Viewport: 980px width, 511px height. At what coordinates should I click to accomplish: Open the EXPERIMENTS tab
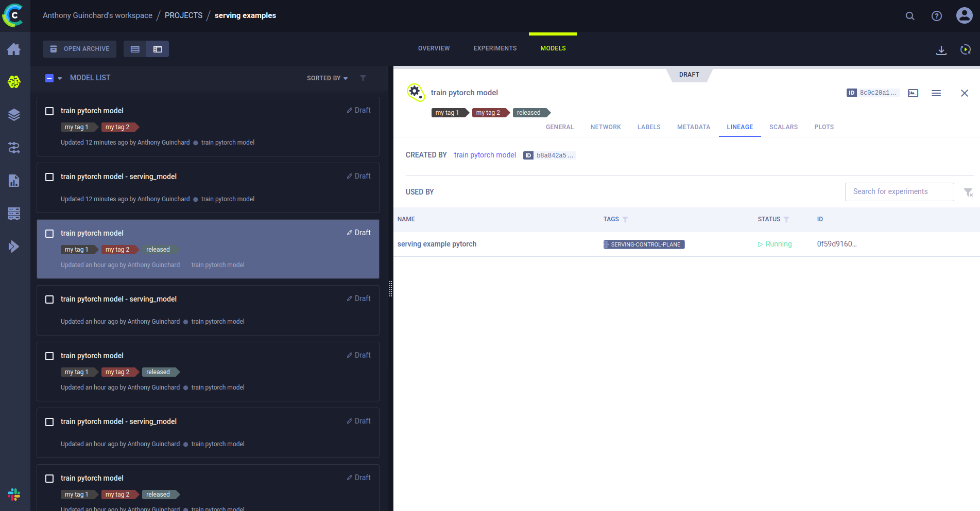(x=495, y=48)
